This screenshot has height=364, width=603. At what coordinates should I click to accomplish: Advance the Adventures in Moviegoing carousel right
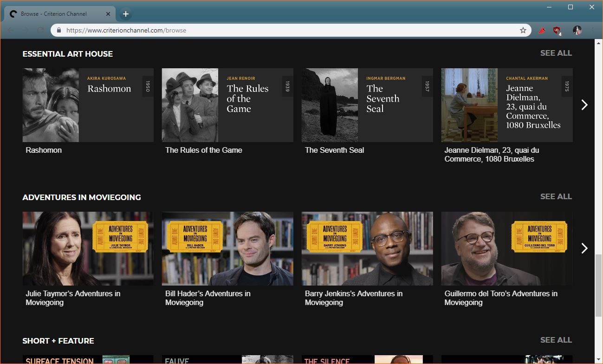point(584,248)
